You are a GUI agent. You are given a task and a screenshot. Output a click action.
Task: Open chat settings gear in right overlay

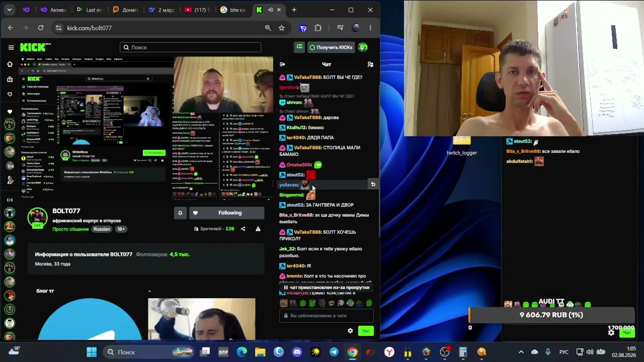[x=611, y=332]
